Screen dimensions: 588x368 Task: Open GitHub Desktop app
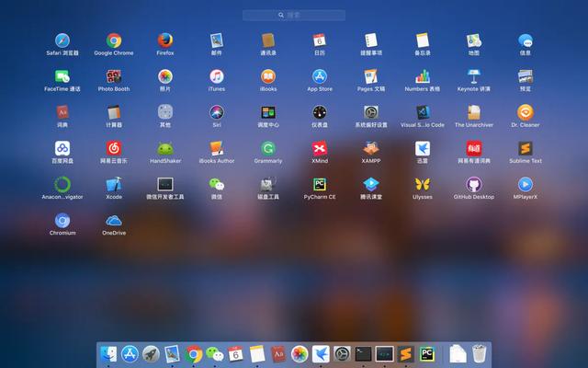pos(474,185)
